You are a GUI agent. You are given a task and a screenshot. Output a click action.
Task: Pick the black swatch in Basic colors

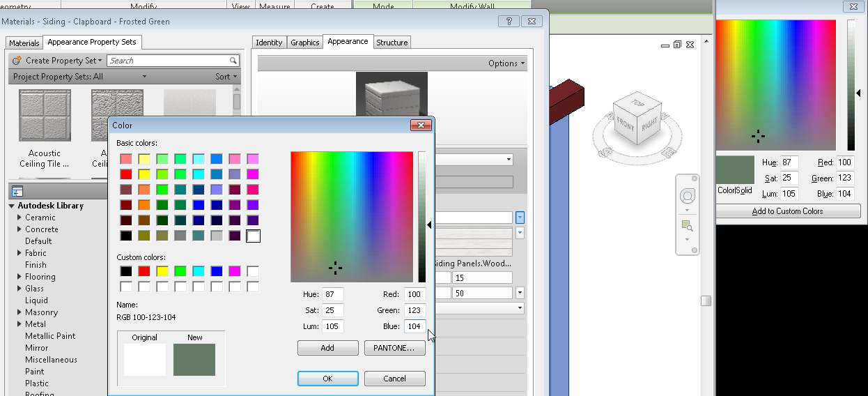pos(126,236)
